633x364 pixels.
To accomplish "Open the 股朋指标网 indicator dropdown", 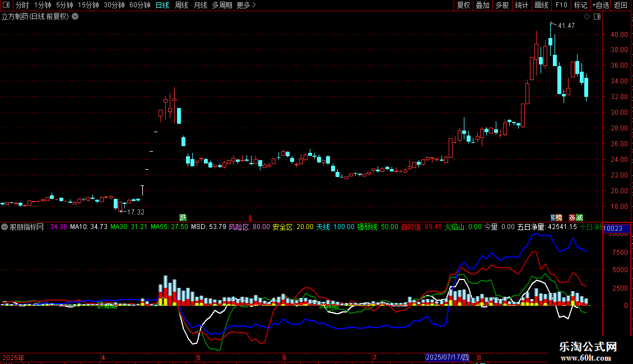I will 4,227.
